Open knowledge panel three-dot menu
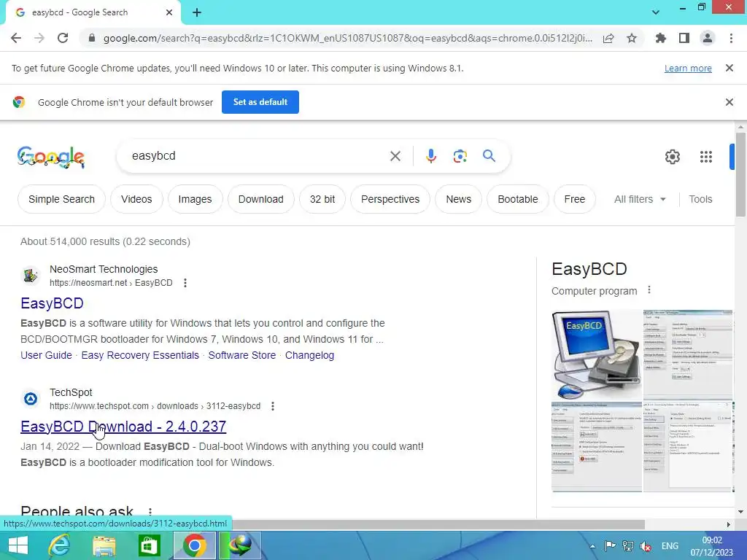The image size is (747, 560). point(649,290)
